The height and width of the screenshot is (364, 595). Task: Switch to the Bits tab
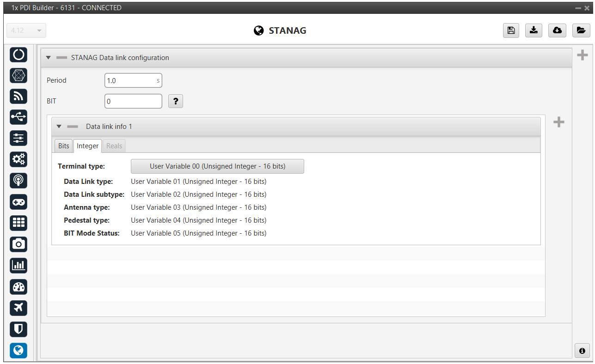(64, 146)
